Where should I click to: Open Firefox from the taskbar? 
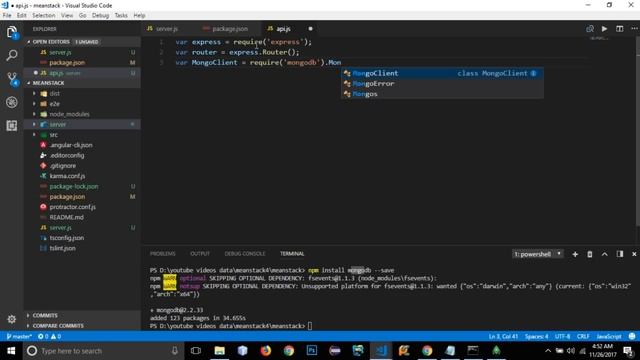pyautogui.click(x=266, y=351)
